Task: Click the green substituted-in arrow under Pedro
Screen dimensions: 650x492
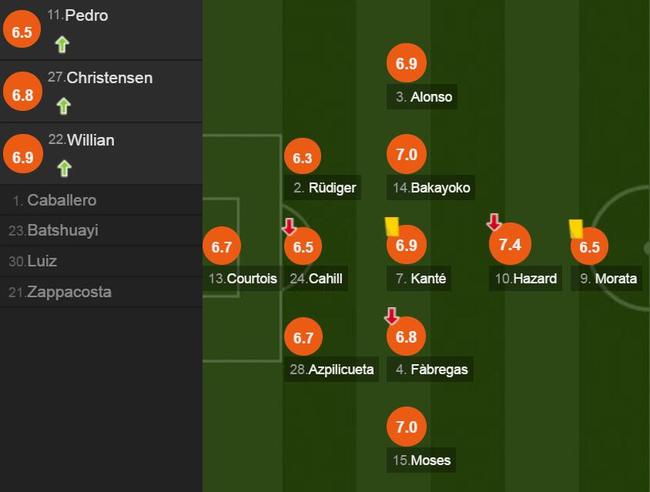Action: tap(62, 44)
